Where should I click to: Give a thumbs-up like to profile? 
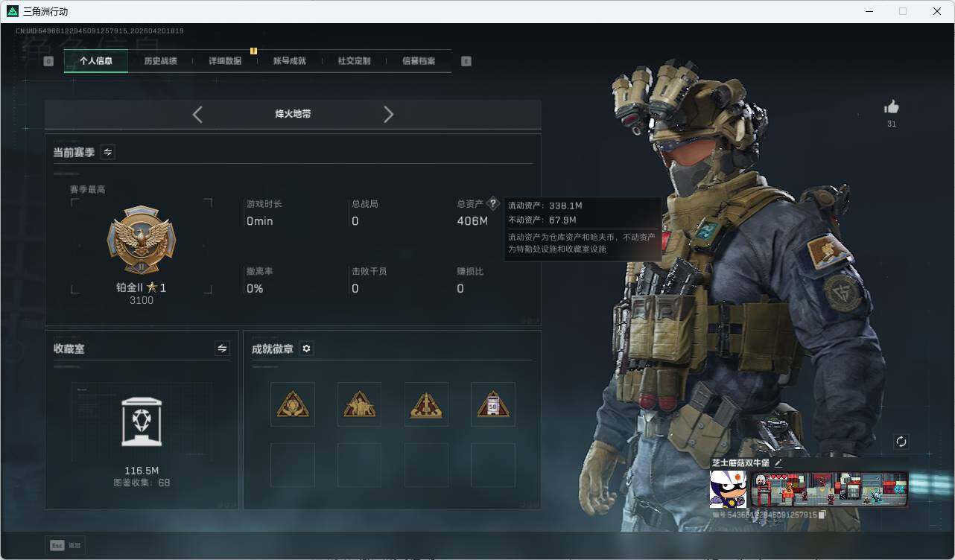[891, 106]
